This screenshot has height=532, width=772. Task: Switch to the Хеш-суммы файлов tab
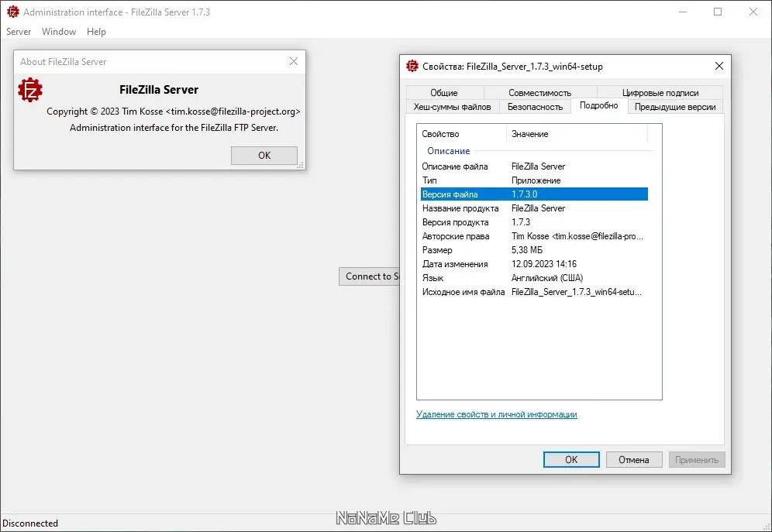(x=453, y=107)
